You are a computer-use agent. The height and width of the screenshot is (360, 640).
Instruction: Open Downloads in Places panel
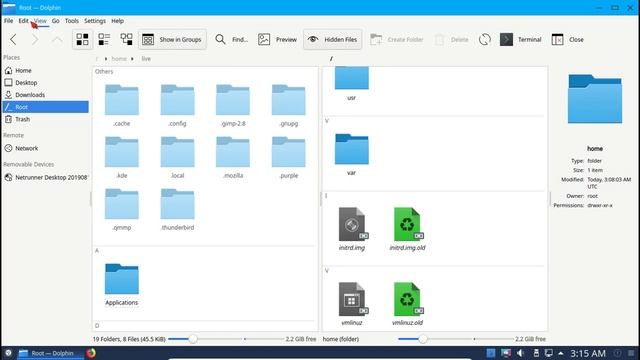click(45, 95)
